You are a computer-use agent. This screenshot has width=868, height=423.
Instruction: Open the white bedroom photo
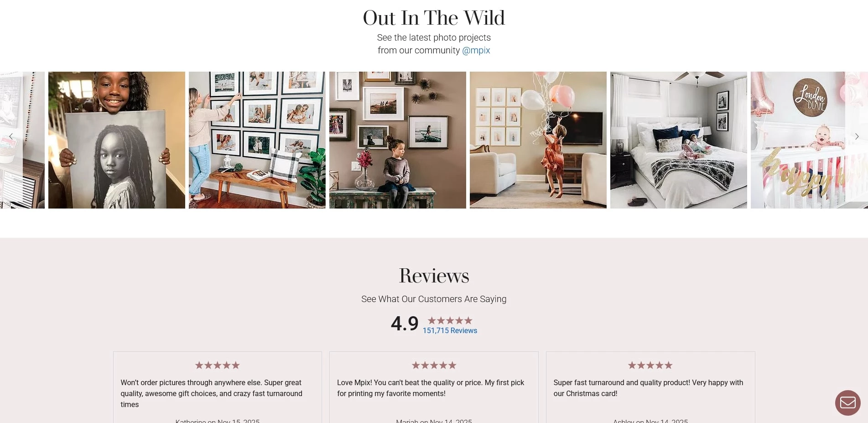(x=679, y=140)
